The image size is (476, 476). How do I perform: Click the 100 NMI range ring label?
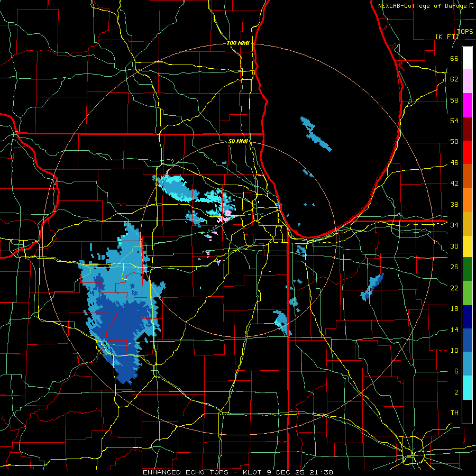238,43
